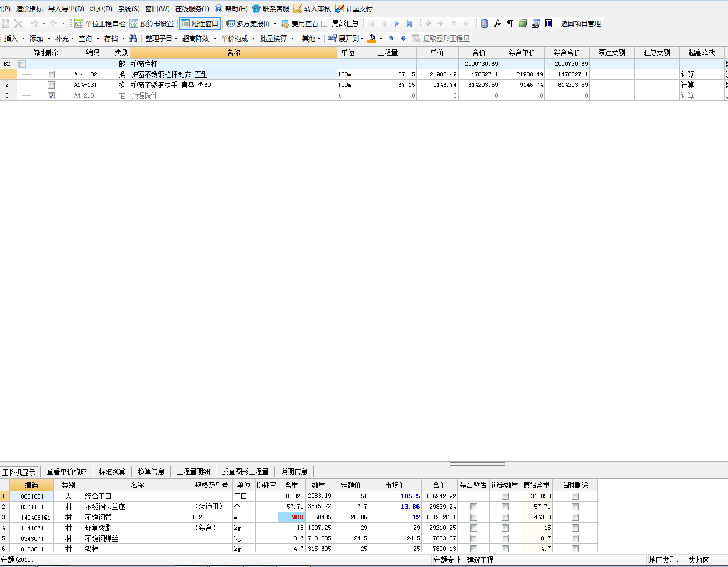Check temporary delete box for A14-102 row
Image resolution: width=728 pixels, height=567 pixels.
[51, 74]
